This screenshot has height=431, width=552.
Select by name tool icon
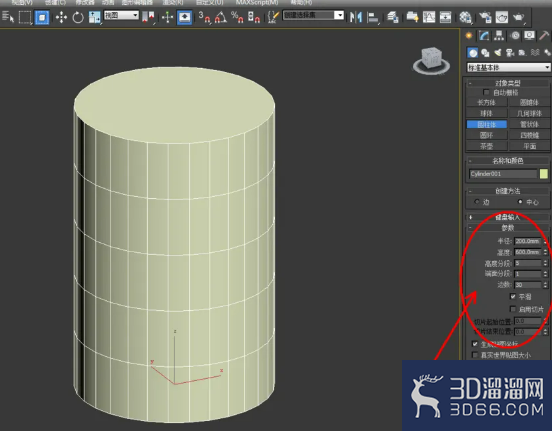click(8, 17)
